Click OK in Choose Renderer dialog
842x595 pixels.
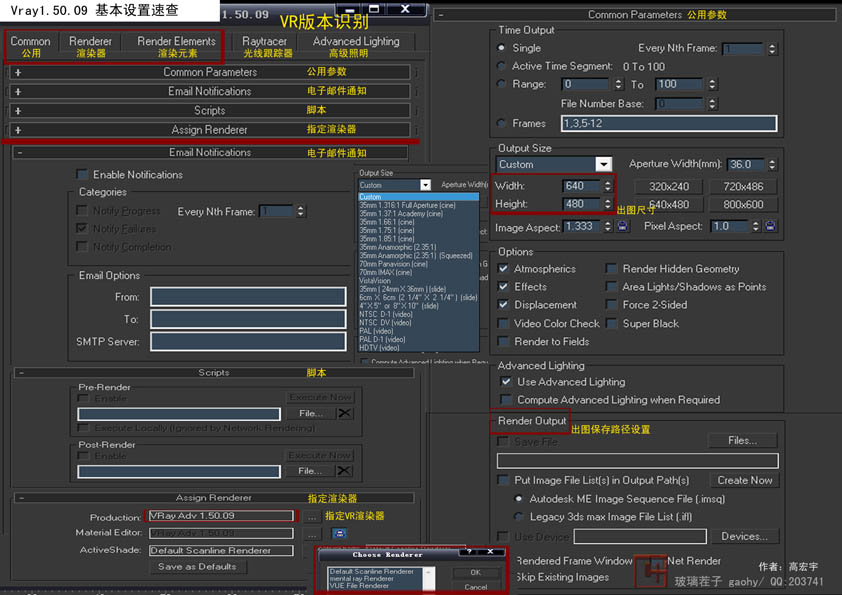tap(475, 572)
